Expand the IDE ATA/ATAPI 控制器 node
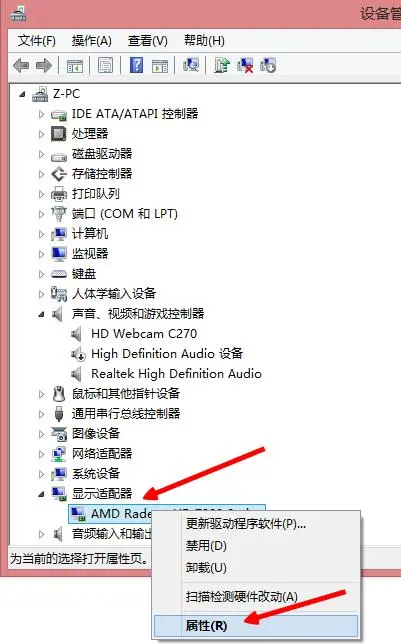Viewport: 401px width, 644px height. [41, 114]
